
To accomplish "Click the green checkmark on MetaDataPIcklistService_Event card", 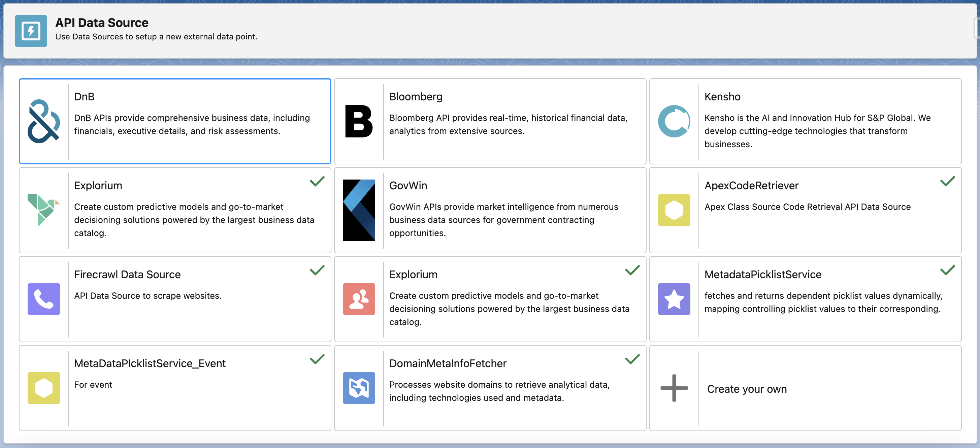I will tap(317, 359).
